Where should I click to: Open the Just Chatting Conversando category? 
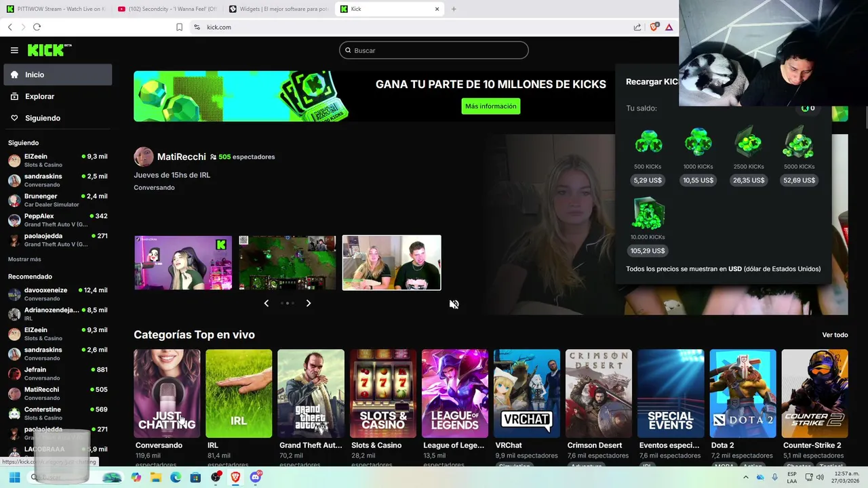point(167,393)
